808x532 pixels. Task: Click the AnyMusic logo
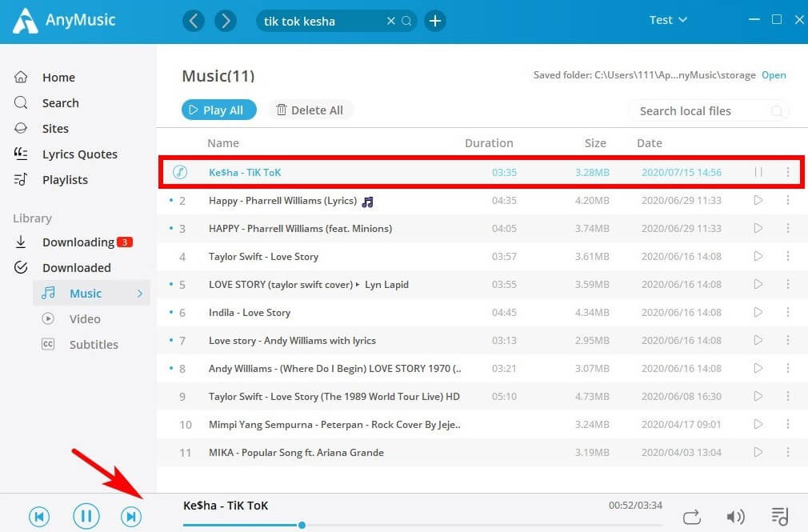(x=65, y=21)
